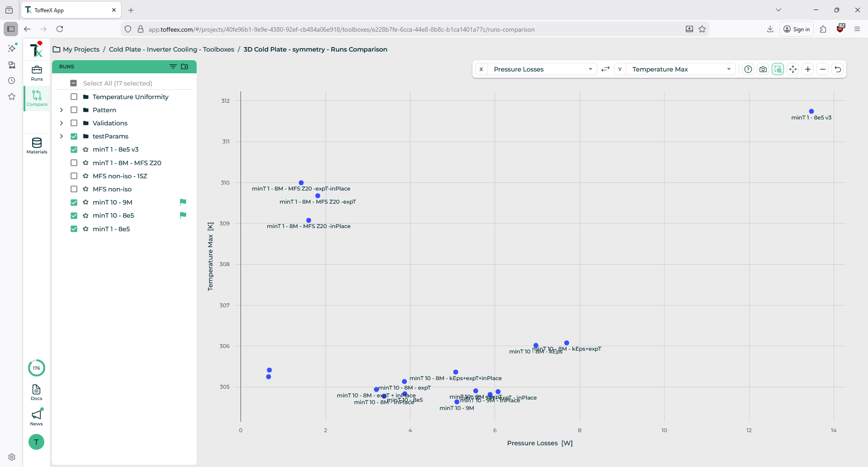The height and width of the screenshot is (467, 868).
Task: Toggle Select All runs checkbox
Action: click(x=74, y=83)
